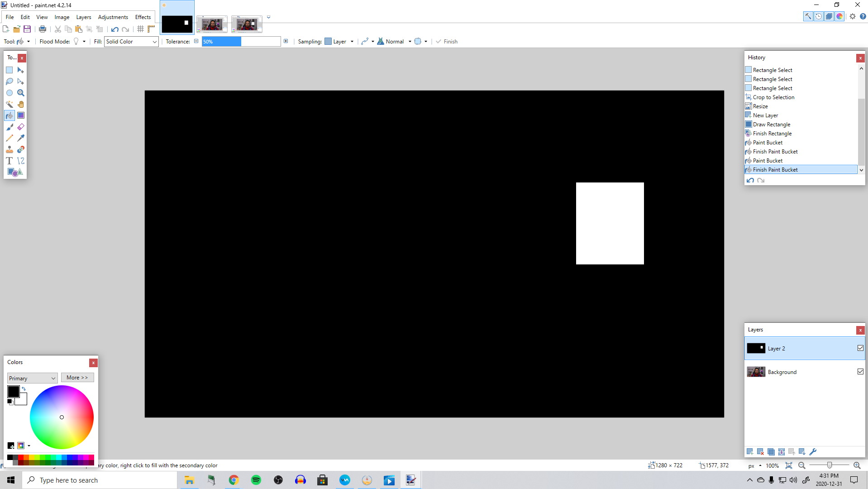This screenshot has height=489, width=868.
Task: Activate the Clone Stamp tool
Action: pos(10,149)
